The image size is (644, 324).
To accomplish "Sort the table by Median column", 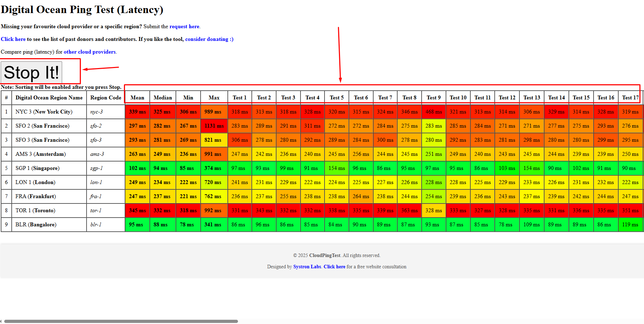I will click(x=163, y=97).
